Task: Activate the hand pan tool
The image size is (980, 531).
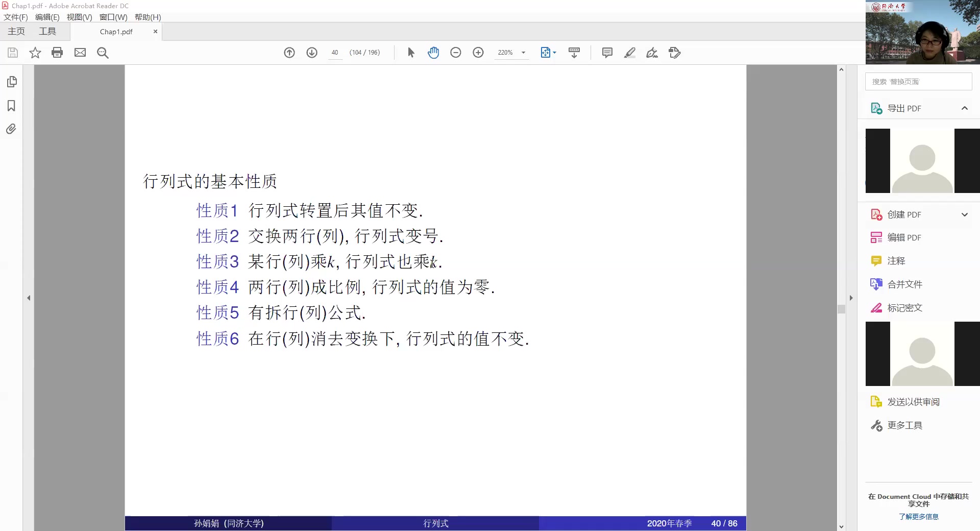Action: tap(433, 53)
